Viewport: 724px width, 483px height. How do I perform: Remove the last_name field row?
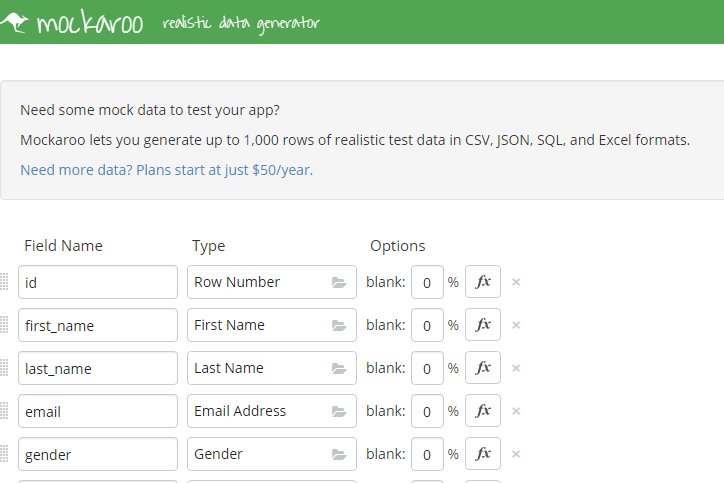[x=516, y=368]
